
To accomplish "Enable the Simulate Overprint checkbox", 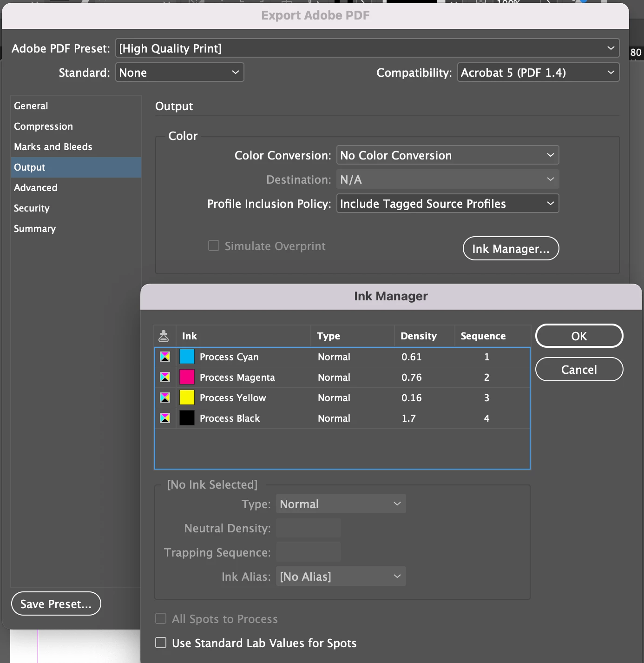I will 214,245.
